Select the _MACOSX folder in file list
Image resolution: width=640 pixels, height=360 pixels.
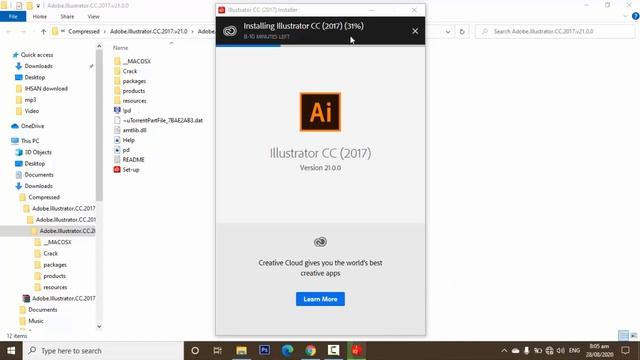(133, 61)
